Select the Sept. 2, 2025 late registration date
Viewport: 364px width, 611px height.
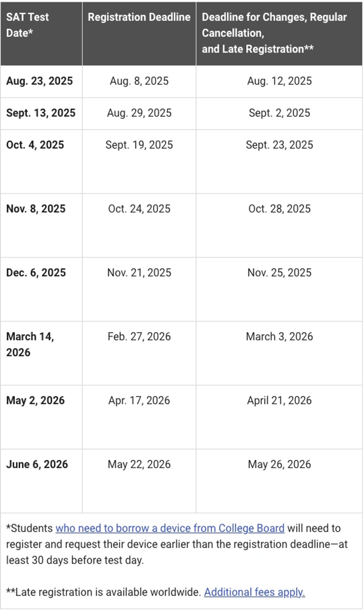pyautogui.click(x=279, y=113)
